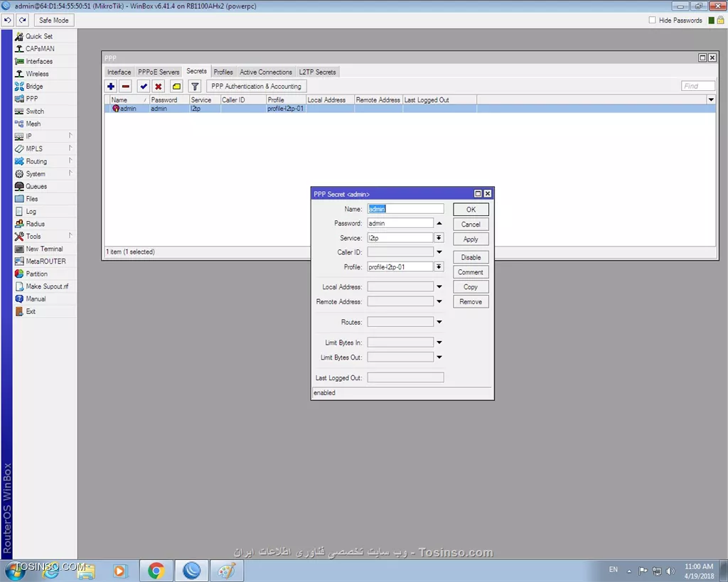Click the redo arrow in top toolbar
The image size is (728, 582).
tap(23, 21)
